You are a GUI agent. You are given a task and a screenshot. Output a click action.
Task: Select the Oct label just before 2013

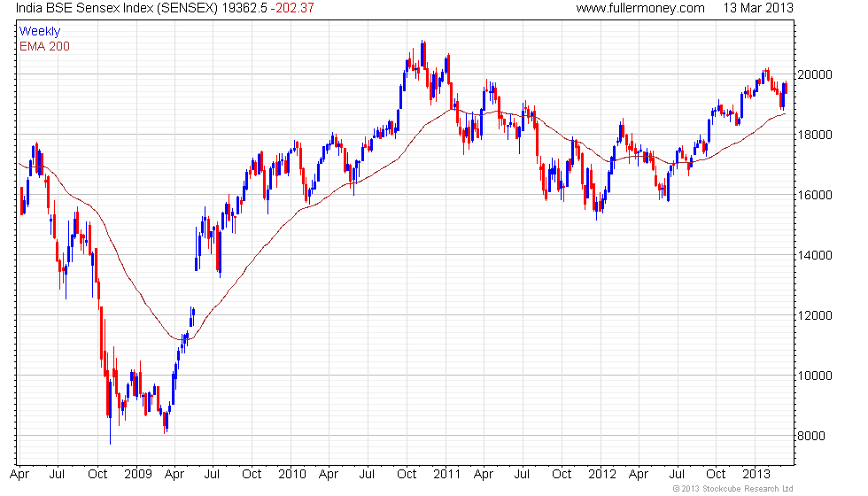click(x=716, y=475)
